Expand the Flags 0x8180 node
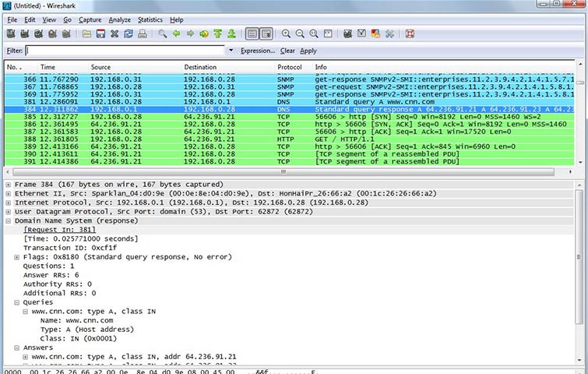Screen dimensions: 588x374 pos(17,257)
